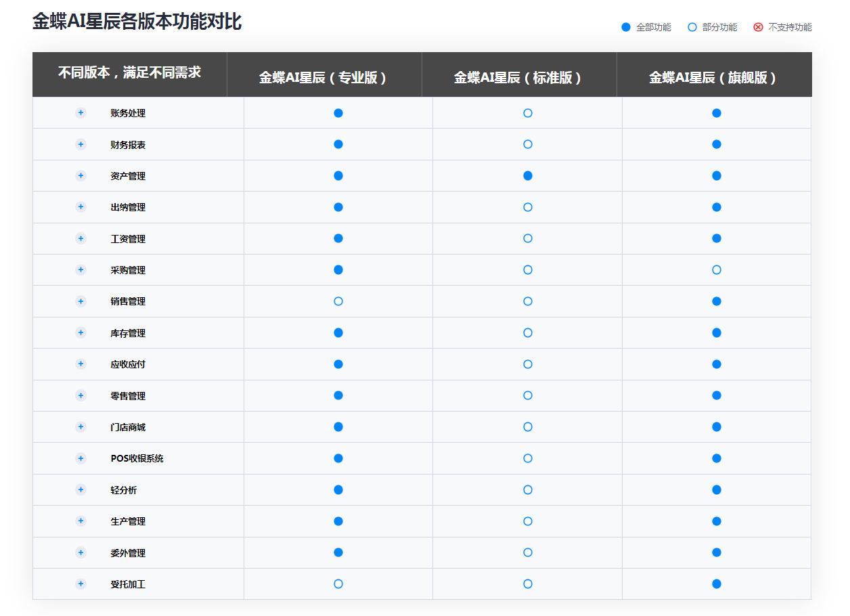Image resolution: width=850 pixels, height=616 pixels.
Task: Click the 金蝶AI星辰各版本功能对比 title
Action: coord(137,22)
